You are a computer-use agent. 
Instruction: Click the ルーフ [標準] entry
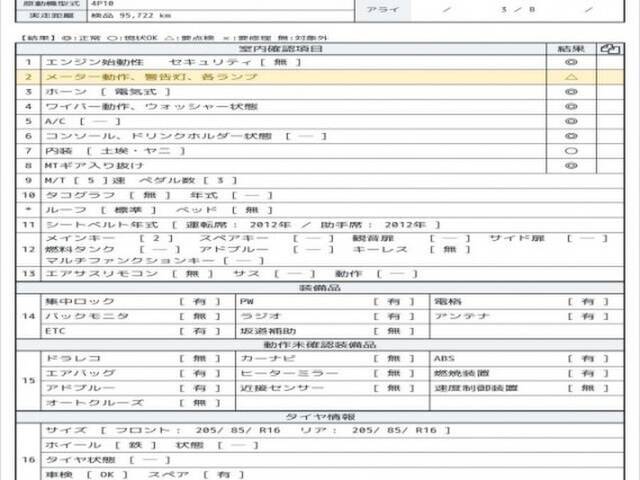click(101, 210)
